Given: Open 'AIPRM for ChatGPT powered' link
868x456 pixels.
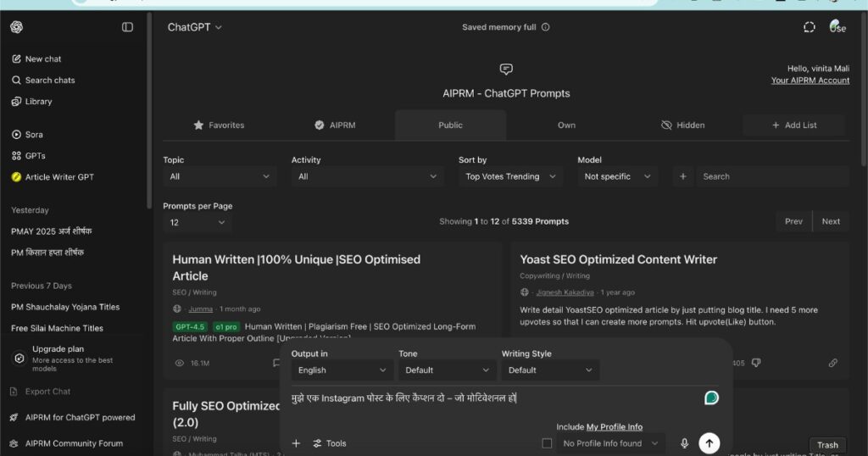Looking at the screenshot, I should click(x=73, y=418).
